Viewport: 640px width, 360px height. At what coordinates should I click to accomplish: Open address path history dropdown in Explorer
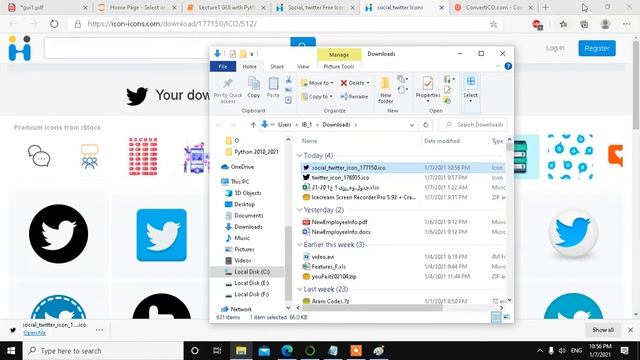411,125
